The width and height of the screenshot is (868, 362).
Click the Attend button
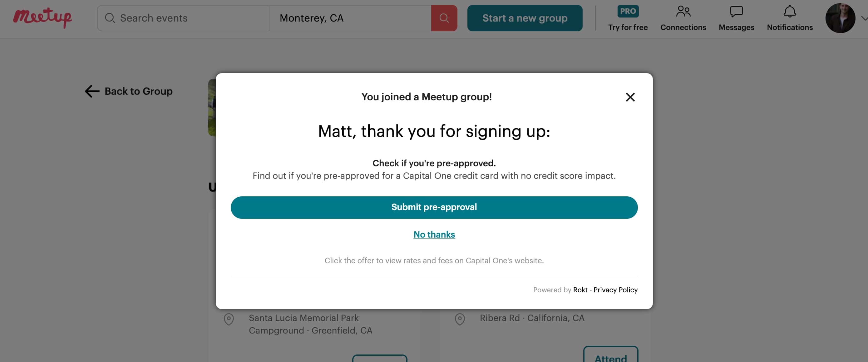point(610,357)
